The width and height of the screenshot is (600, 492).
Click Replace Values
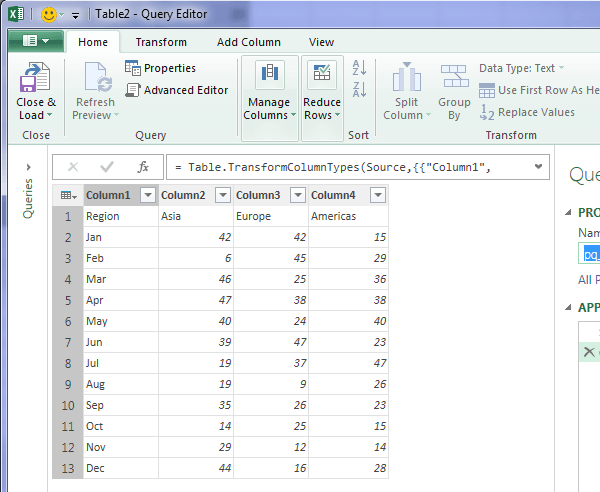pos(527,112)
